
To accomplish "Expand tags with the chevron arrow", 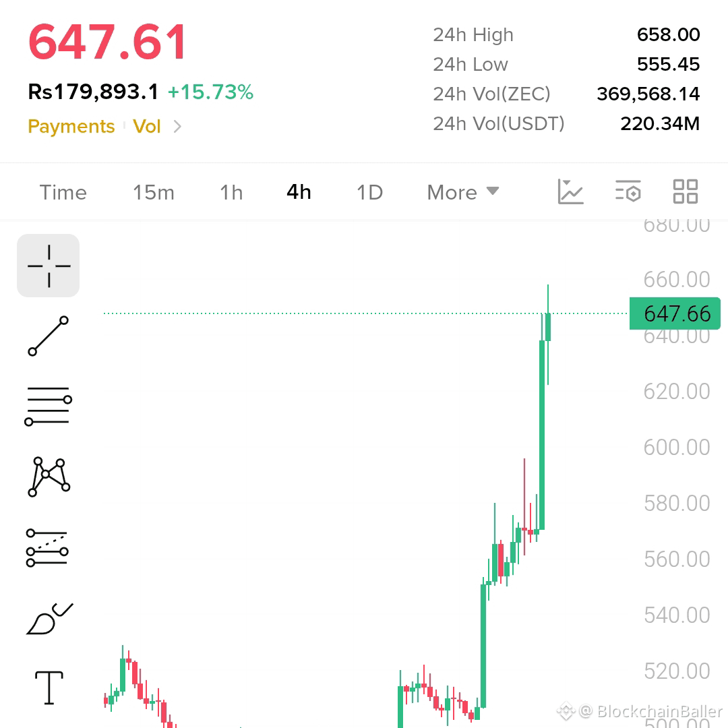I will point(177,126).
